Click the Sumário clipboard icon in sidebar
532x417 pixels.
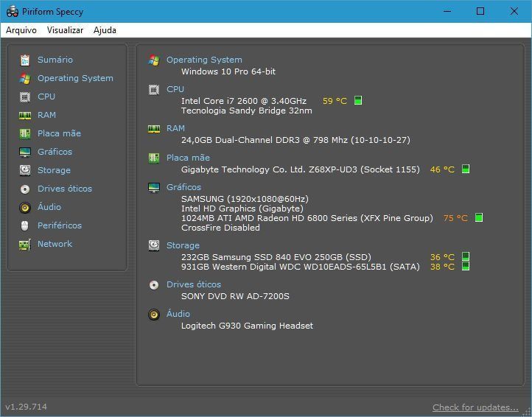25,60
